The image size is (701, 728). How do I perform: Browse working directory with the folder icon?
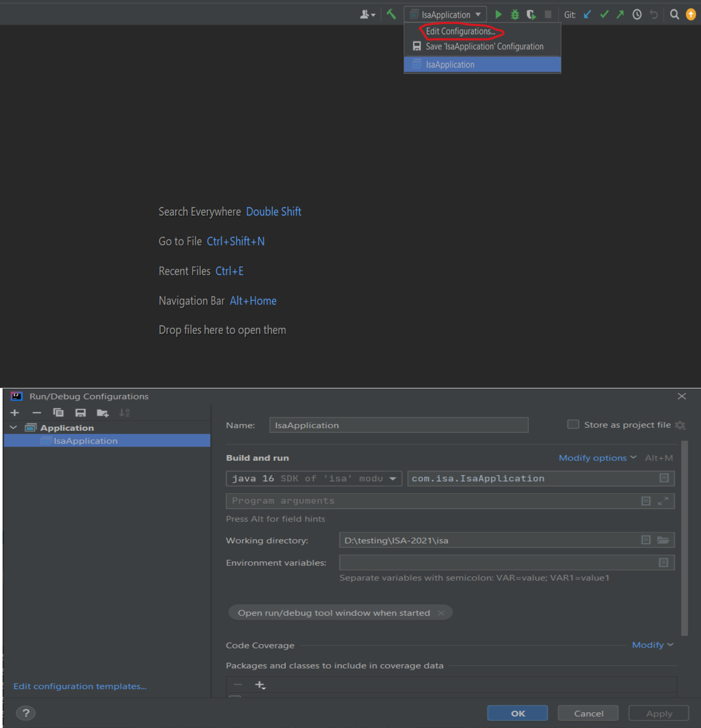point(663,540)
